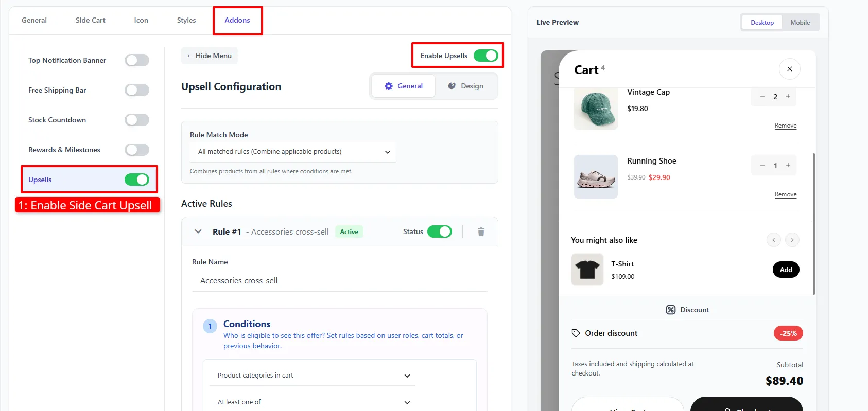Click the palette icon on Design tab
868x411 pixels.
coord(452,86)
